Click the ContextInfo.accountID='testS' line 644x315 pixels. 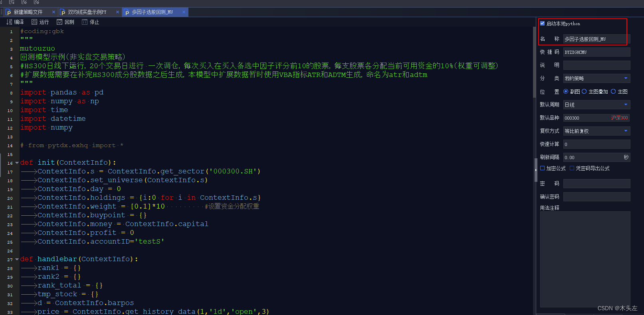click(101, 242)
